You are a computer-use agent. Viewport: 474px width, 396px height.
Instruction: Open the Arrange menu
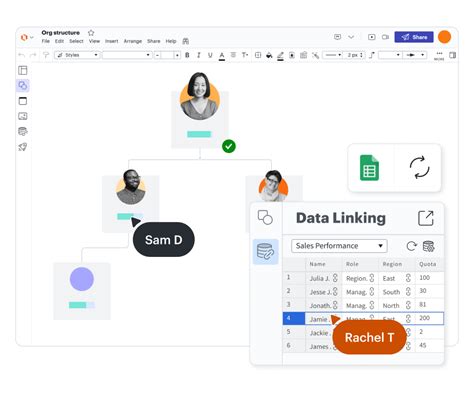tap(133, 41)
